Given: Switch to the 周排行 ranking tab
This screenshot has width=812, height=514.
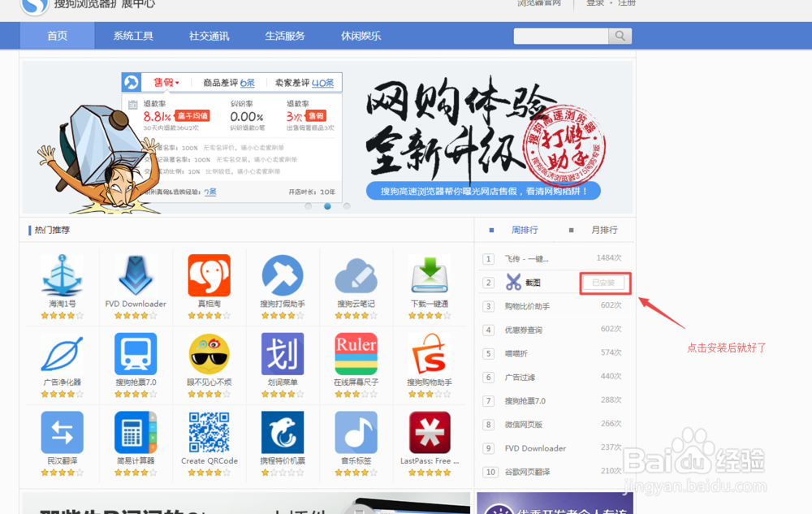Looking at the screenshot, I should pyautogui.click(x=525, y=230).
